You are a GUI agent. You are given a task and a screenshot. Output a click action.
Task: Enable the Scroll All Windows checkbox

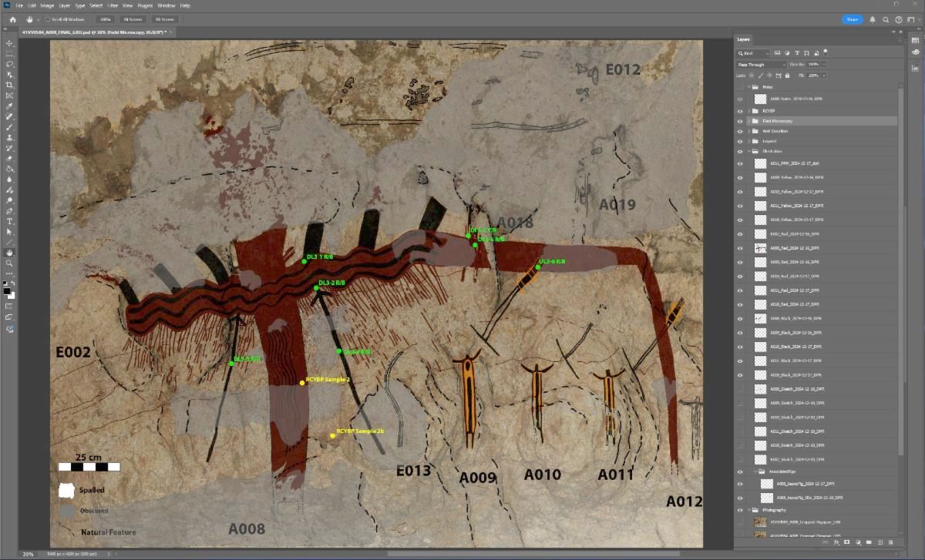47,19
